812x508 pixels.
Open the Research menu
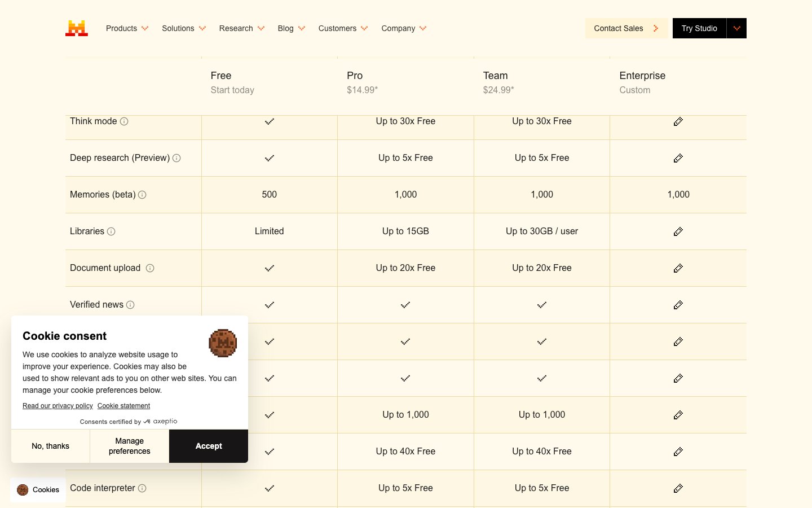point(241,28)
